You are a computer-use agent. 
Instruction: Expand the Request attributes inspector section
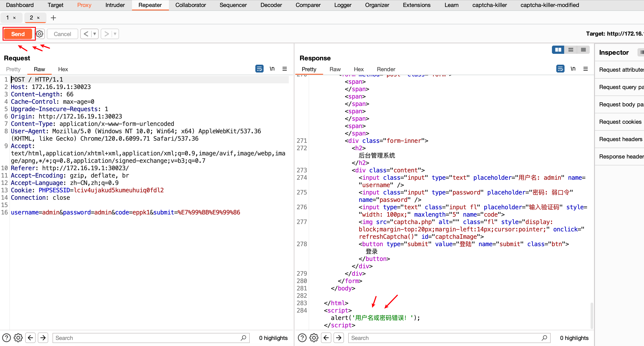(x=619, y=70)
